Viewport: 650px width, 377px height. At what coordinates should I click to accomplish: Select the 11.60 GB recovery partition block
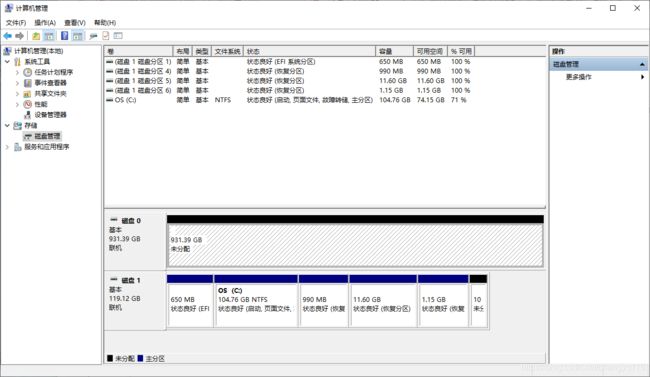pyautogui.click(x=383, y=305)
